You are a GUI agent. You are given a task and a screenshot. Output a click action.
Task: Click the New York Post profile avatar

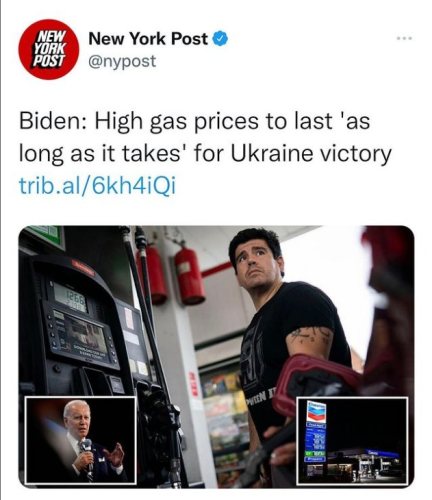[49, 49]
